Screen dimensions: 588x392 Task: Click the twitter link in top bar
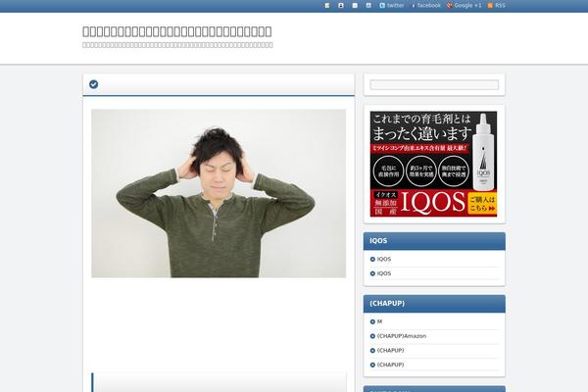391,5
